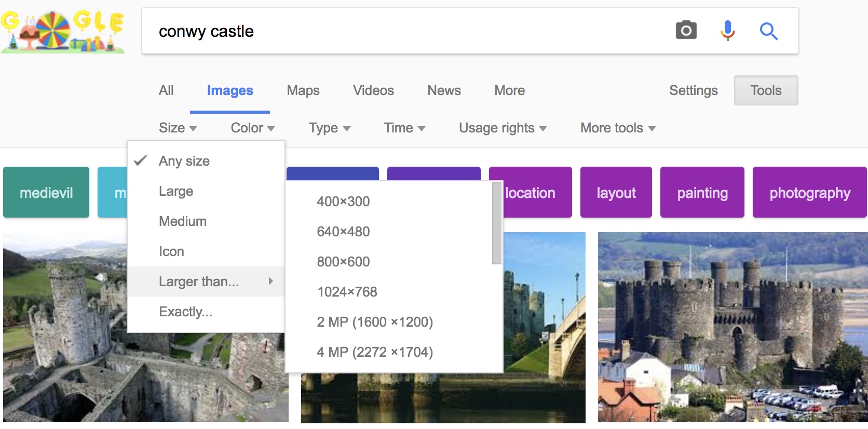Choose the Icon size option
Screen dimensions: 868x429
[x=206, y=251]
